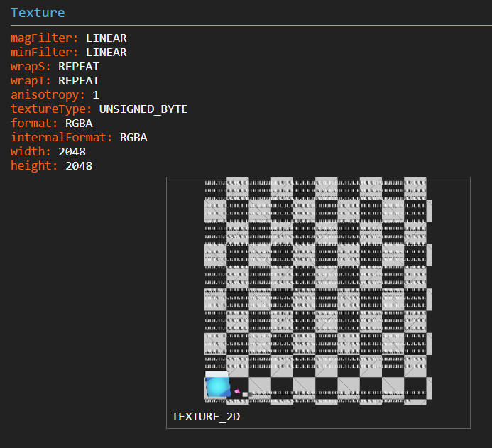Screen dimensions: 492x448
Task: Open the checkerboard texture preview thumbnail
Action: click(x=318, y=291)
